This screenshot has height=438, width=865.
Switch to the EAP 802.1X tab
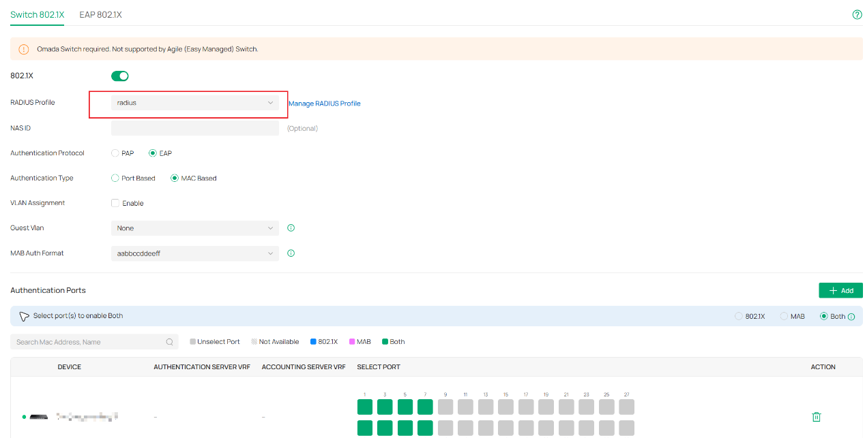click(100, 15)
